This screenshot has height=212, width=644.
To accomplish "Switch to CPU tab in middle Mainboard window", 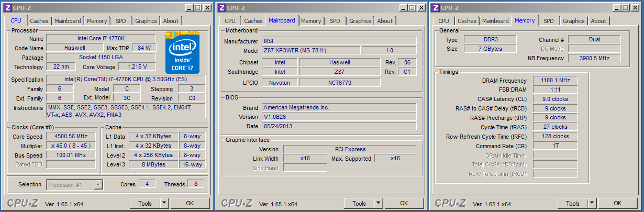I will point(230,21).
